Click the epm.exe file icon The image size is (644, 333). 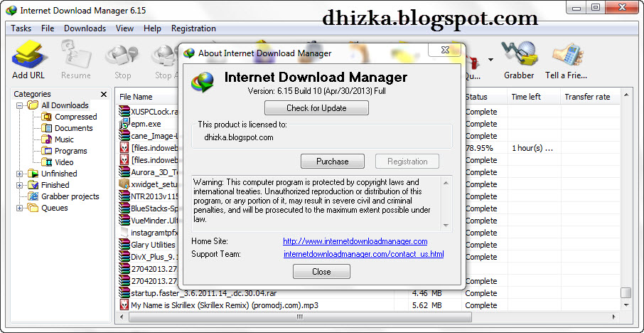[124, 124]
